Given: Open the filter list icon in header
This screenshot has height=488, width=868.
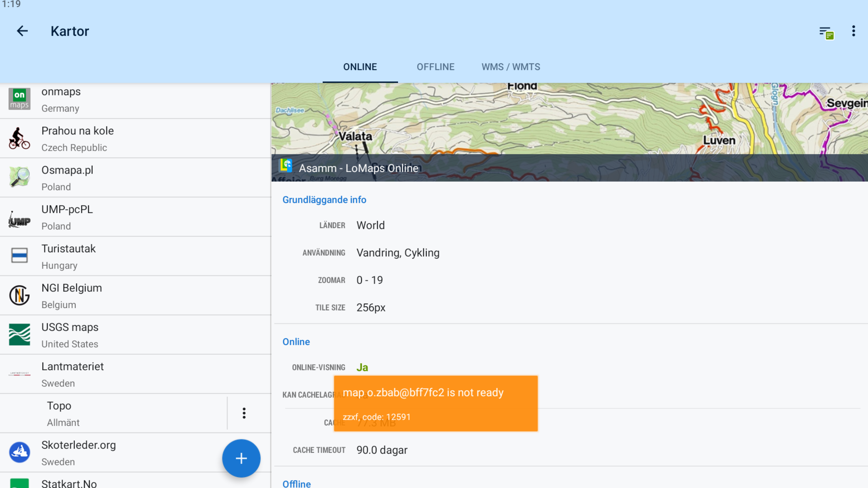Looking at the screenshot, I should click(x=826, y=33).
